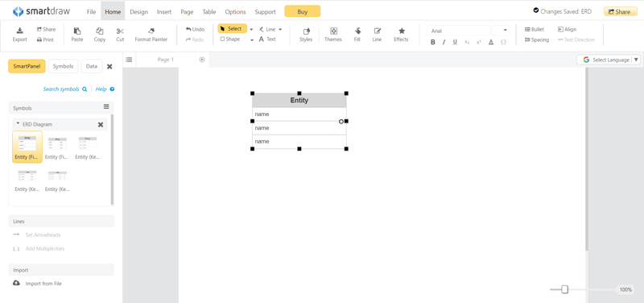
Task: Click the SmartDraw logo
Action: [x=42, y=11]
